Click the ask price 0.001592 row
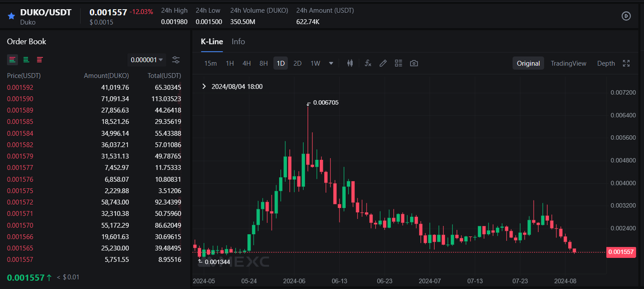This screenshot has width=644, height=289. (x=94, y=87)
